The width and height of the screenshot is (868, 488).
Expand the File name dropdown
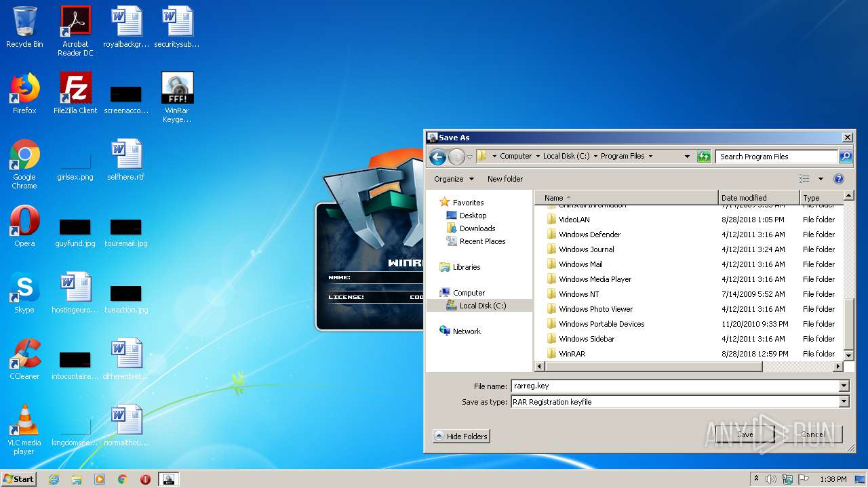tap(844, 386)
